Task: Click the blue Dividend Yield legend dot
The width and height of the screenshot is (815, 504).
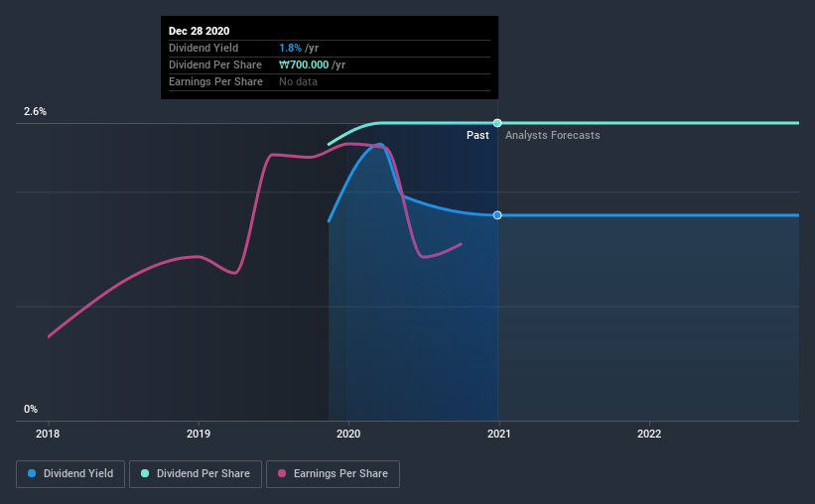Action: coord(32,473)
